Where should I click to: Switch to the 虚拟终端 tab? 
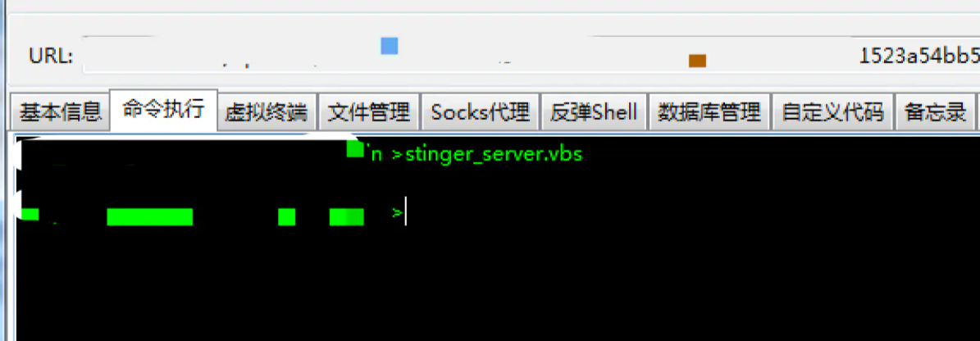point(267,113)
